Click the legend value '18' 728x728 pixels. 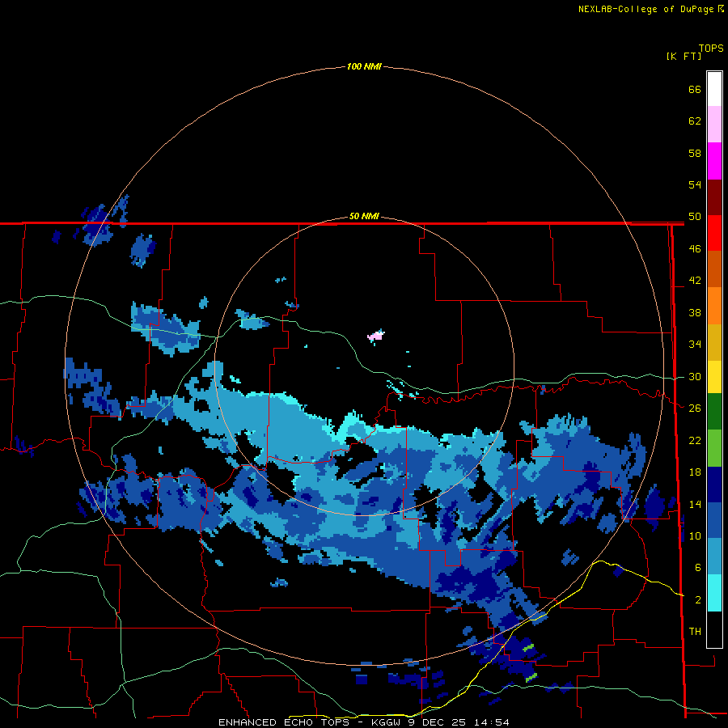695,472
